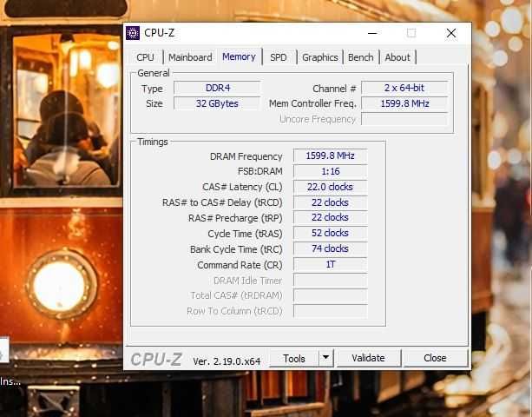
Task: Click the tRC value 74 clocks
Action: (330, 248)
